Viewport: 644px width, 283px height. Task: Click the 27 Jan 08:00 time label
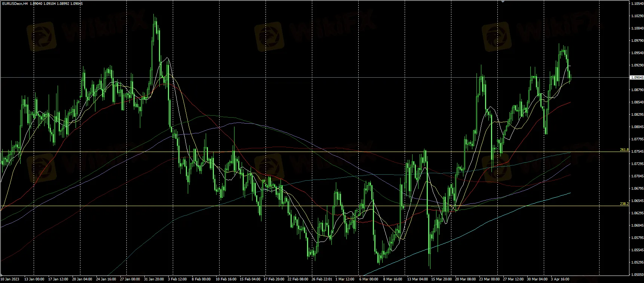[x=130, y=279]
